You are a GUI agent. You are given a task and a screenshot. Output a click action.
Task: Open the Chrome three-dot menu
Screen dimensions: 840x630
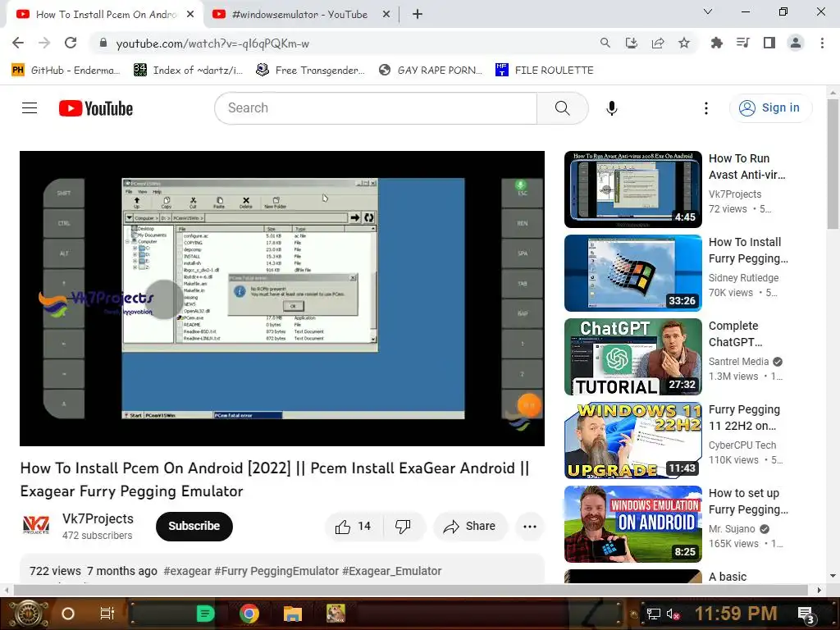click(822, 43)
